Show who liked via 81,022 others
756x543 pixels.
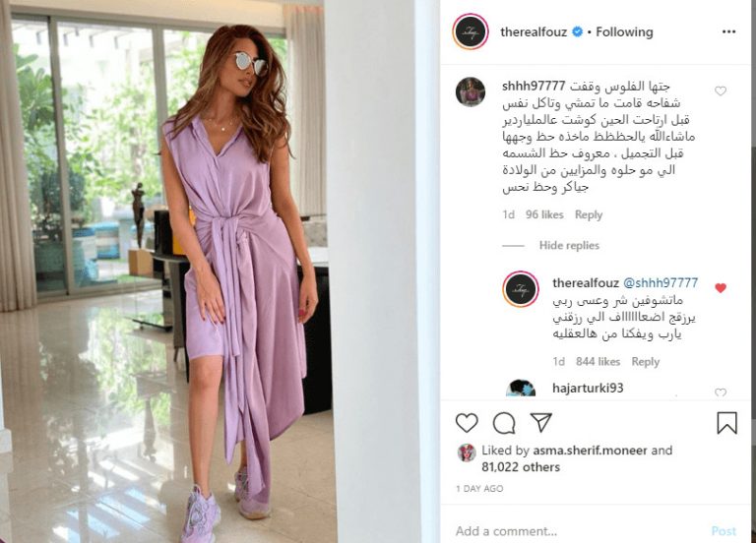point(521,467)
